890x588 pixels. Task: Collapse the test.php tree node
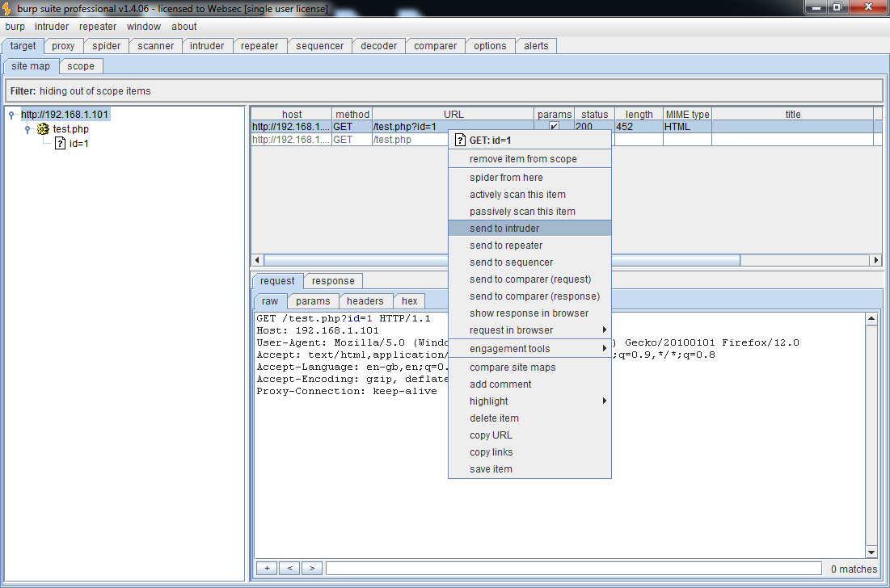tap(27, 129)
